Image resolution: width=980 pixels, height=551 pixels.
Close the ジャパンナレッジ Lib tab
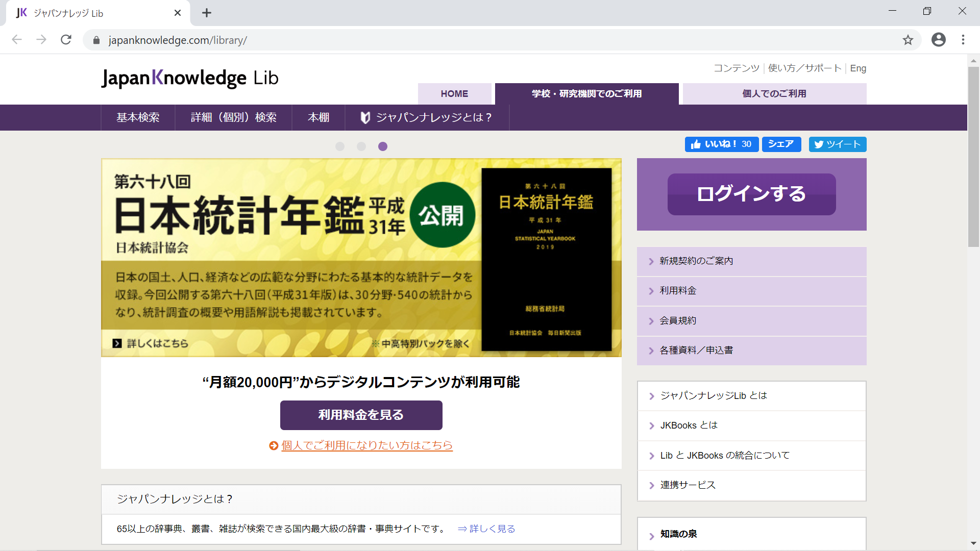[178, 13]
